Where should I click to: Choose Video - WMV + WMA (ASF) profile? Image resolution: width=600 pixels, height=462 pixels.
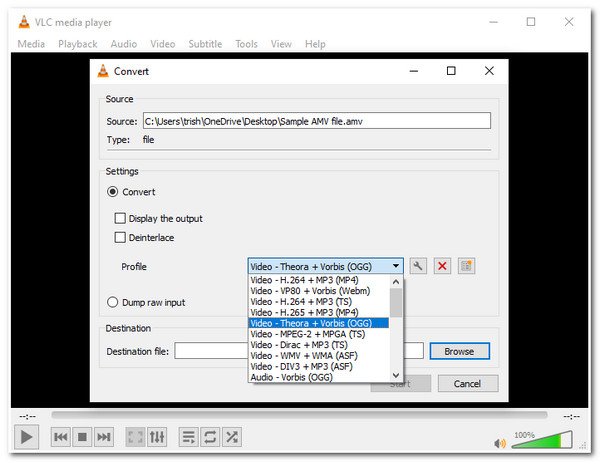point(319,356)
